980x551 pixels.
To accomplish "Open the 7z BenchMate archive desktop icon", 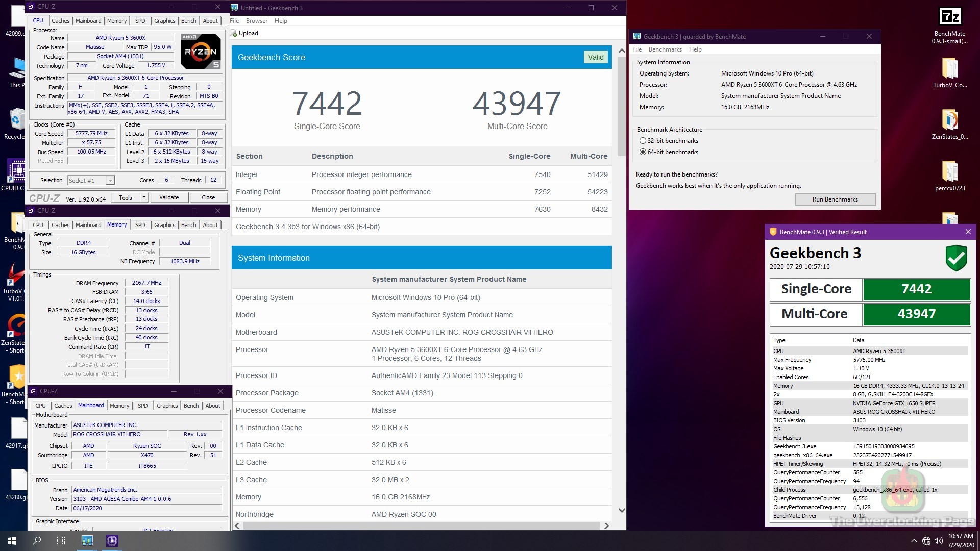I will pyautogui.click(x=949, y=17).
